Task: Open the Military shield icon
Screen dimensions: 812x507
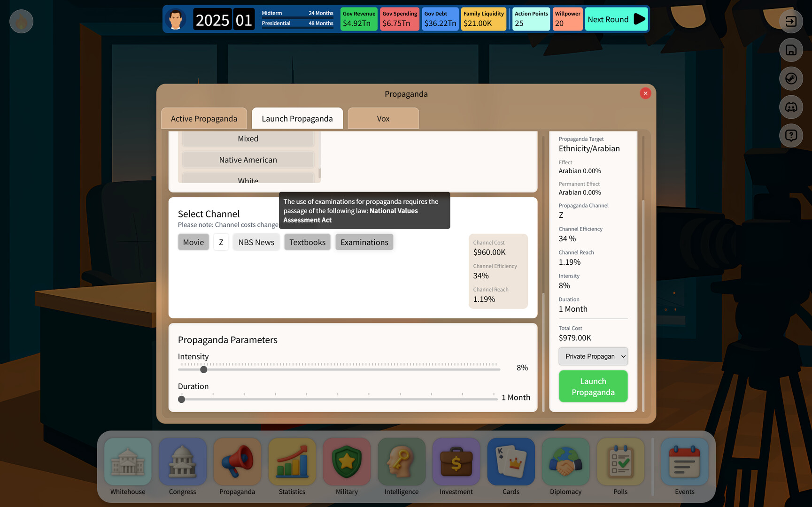Action: pos(347,462)
